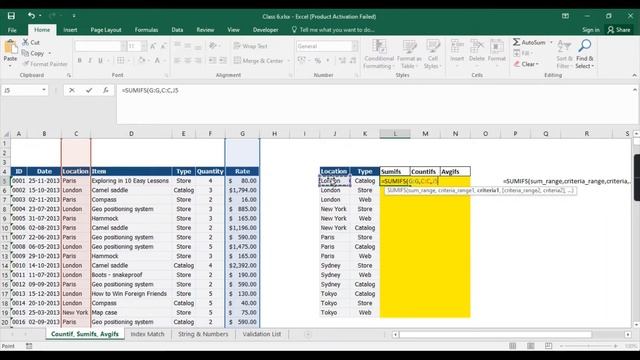Open the Developer ribbon tab
The image size is (640, 360).
click(x=266, y=30)
